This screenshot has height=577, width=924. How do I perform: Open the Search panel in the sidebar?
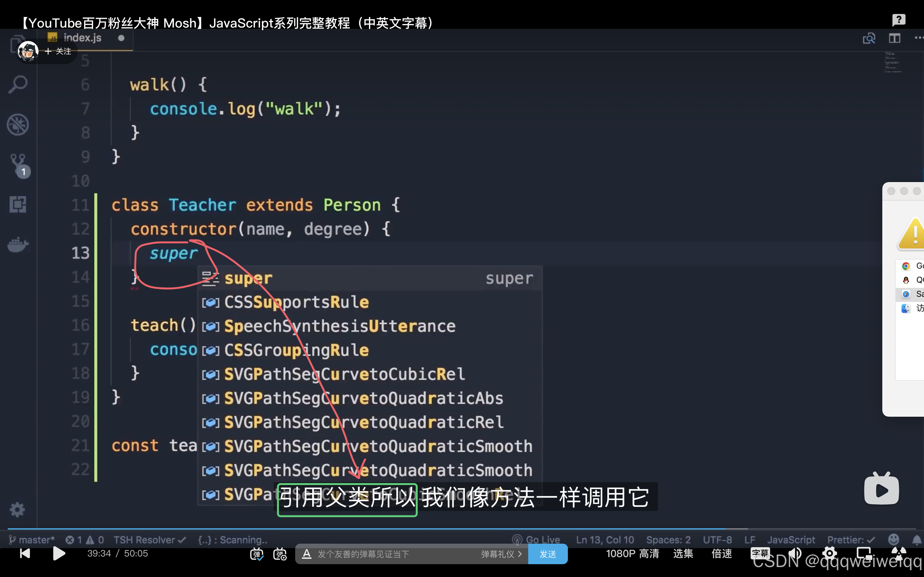click(x=18, y=85)
